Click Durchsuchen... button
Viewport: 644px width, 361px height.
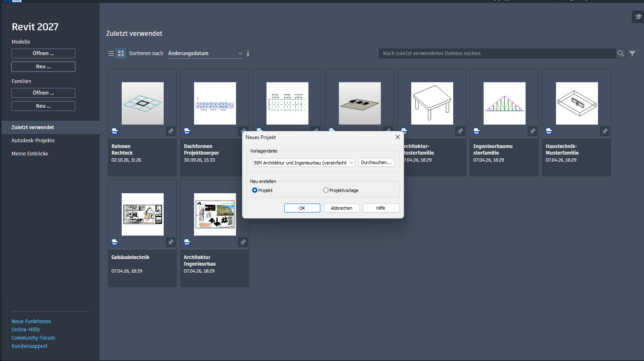pyautogui.click(x=377, y=163)
